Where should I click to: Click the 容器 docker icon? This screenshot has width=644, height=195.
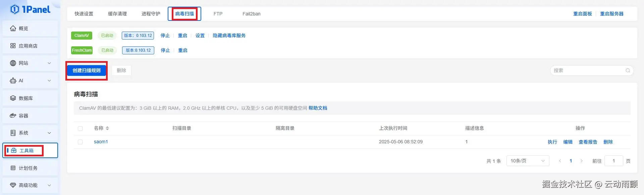(13, 116)
